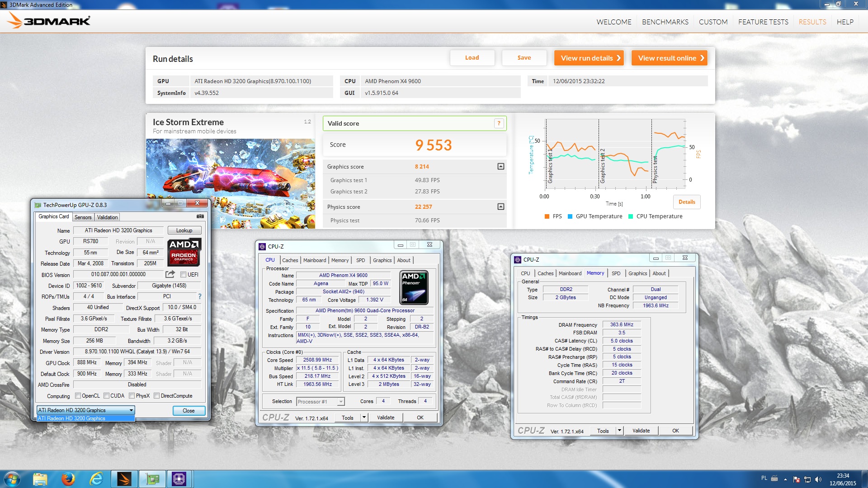This screenshot has height=488, width=868.
Task: Click the Lookup button in GPU-Z
Action: point(184,230)
